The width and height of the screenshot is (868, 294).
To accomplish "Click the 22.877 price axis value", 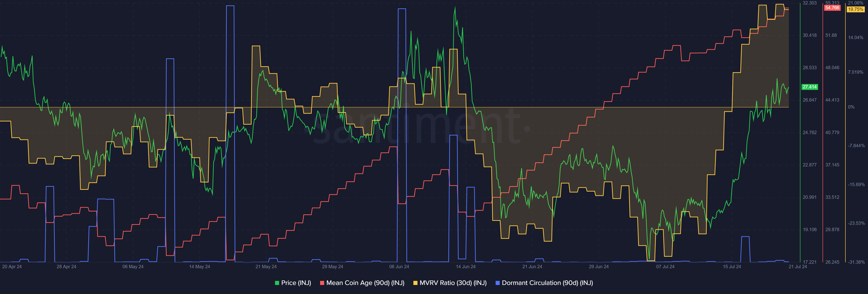I will 809,165.
